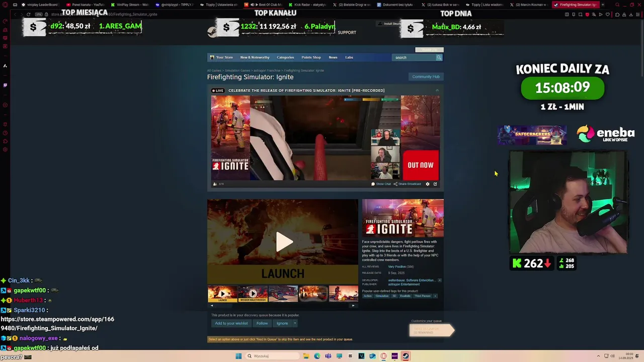
Task: Switch to Kick Radar statystyki tab
Action: tap(307, 5)
